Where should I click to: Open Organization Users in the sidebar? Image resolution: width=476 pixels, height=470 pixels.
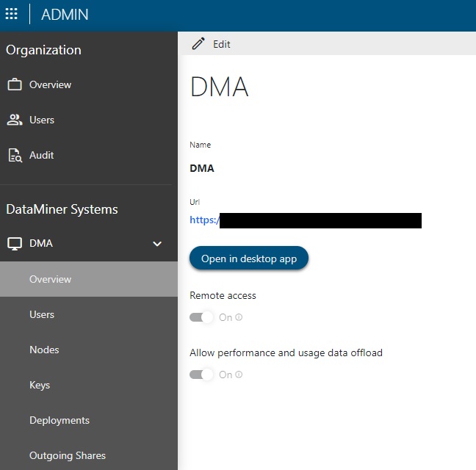(x=89, y=120)
